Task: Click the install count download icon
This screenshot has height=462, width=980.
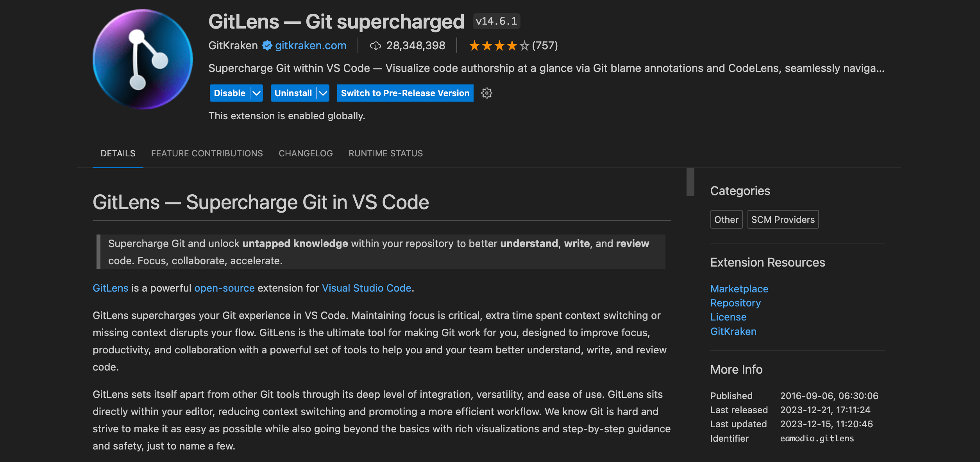Action: [375, 46]
